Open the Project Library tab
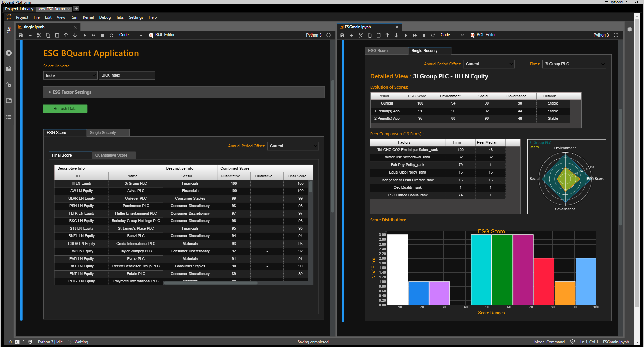 click(x=19, y=9)
